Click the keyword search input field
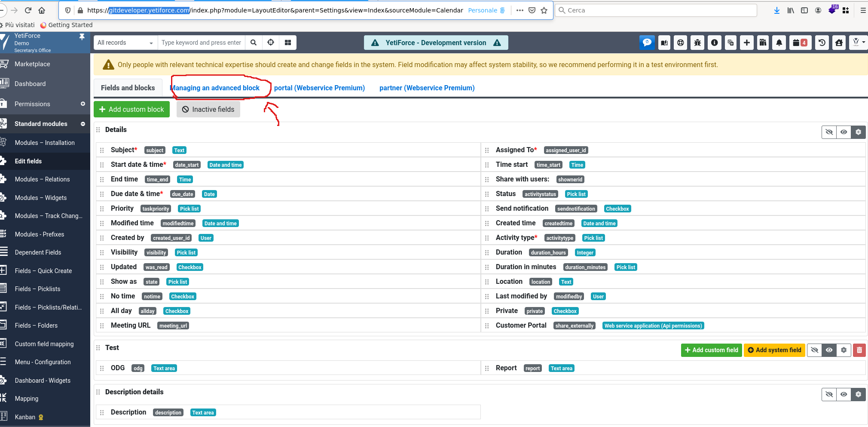The image size is (868, 427). click(201, 43)
